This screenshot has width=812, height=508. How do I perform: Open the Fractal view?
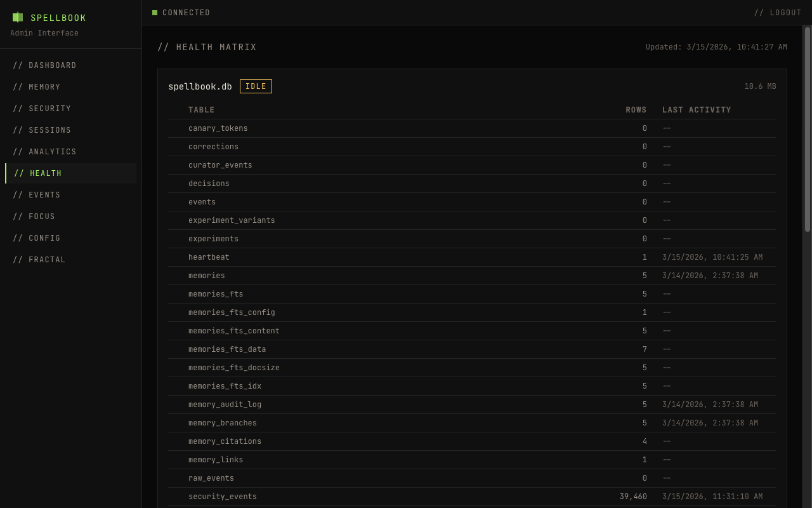coord(39,260)
